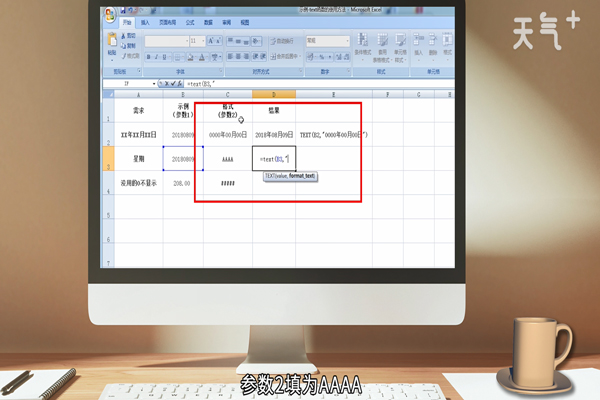The image size is (600, 400).
Task: Switch to the 公式 ribbon tab
Action: coord(190,20)
